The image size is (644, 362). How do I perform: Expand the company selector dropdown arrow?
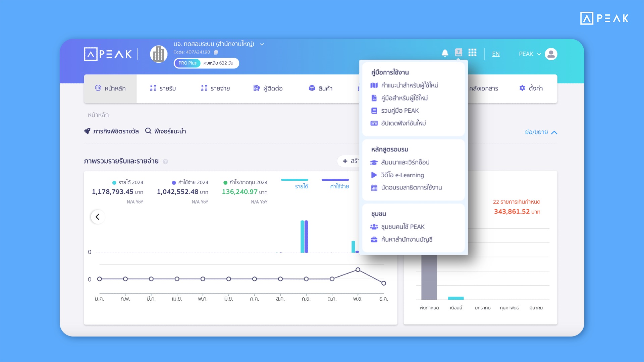pyautogui.click(x=262, y=44)
